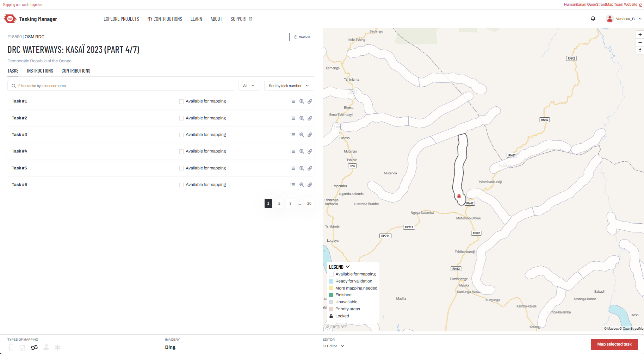Reset map bearing to north
This screenshot has height=354, width=644.
click(x=640, y=50)
